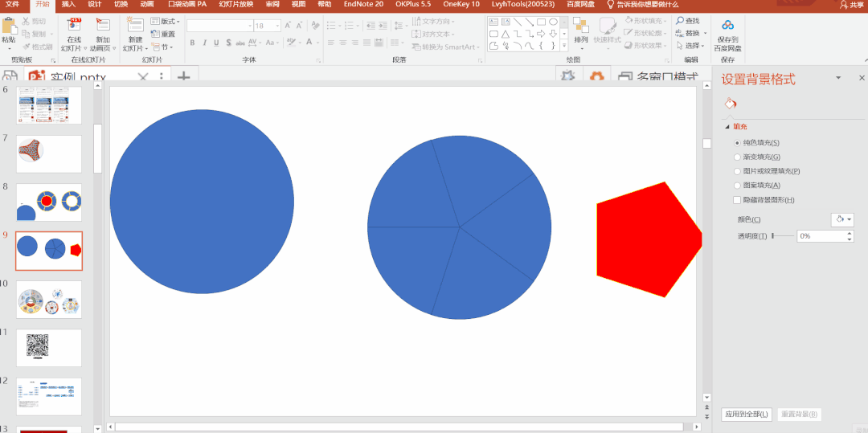Open the Section (节) dropdown
The height and width of the screenshot is (433, 868).
tap(162, 47)
